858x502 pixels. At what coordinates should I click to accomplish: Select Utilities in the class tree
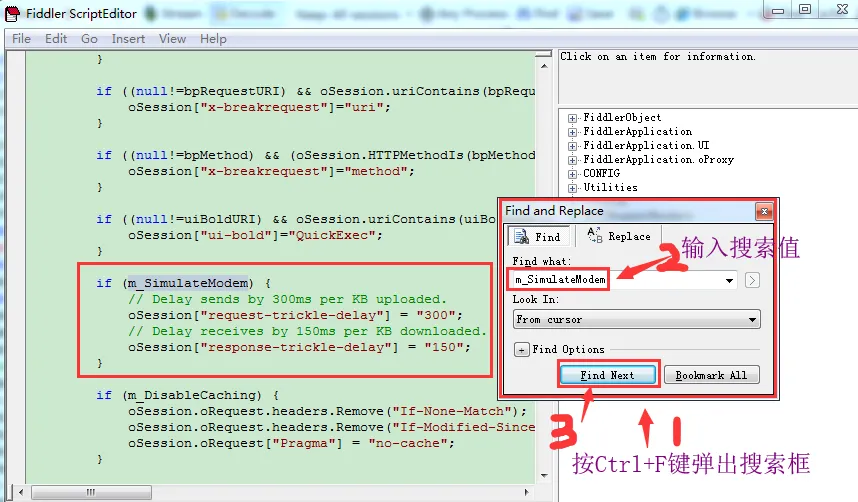point(610,187)
